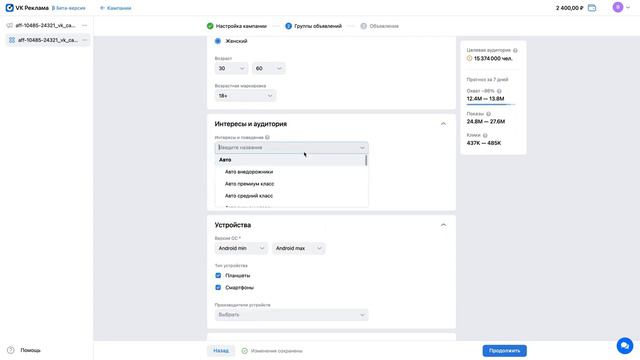Click the 2 400,00 ₽ balance
640x360 pixels.
click(569, 8)
